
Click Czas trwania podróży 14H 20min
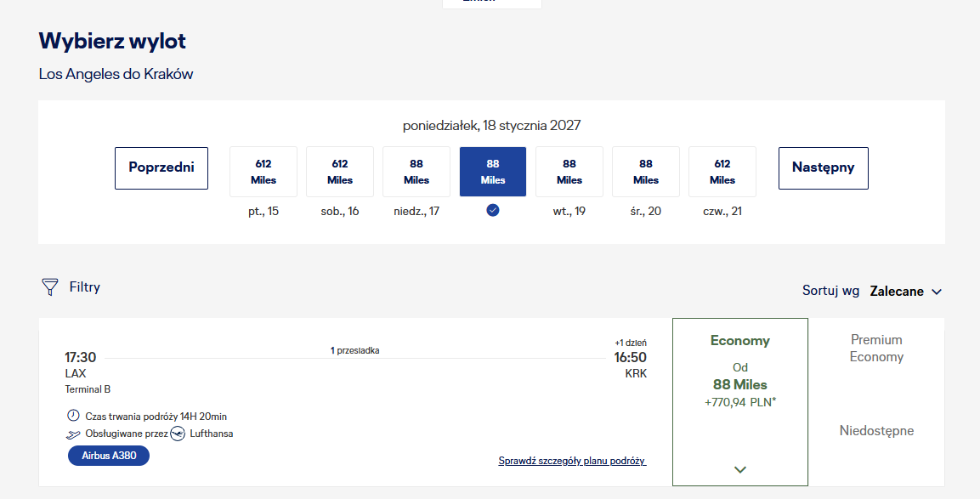pyautogui.click(x=156, y=416)
